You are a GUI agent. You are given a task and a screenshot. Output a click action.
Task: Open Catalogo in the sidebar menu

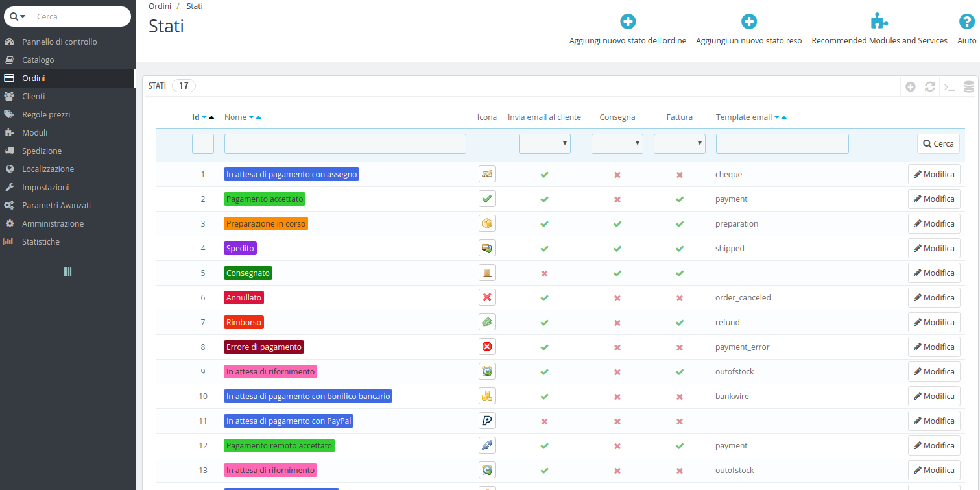click(x=38, y=60)
